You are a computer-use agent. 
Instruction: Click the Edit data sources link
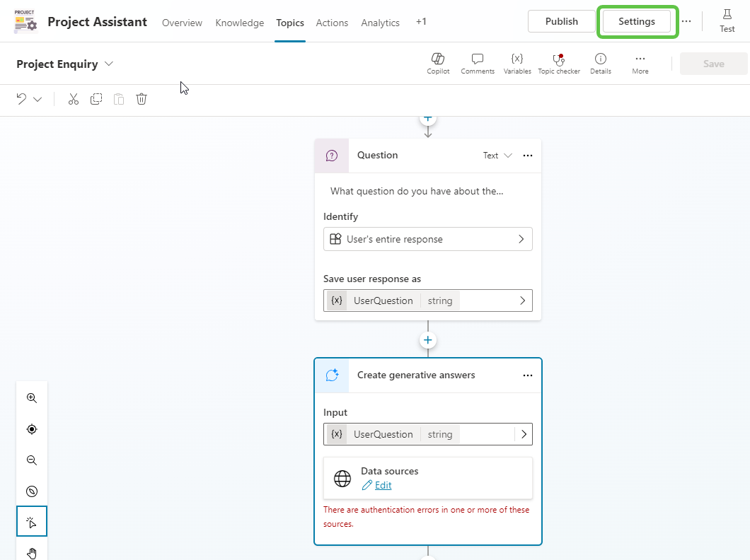(383, 485)
